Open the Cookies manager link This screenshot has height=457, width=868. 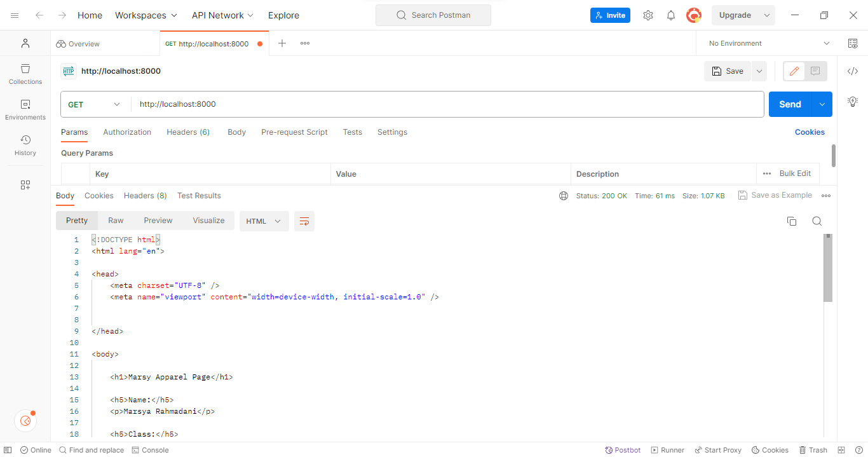(x=809, y=132)
